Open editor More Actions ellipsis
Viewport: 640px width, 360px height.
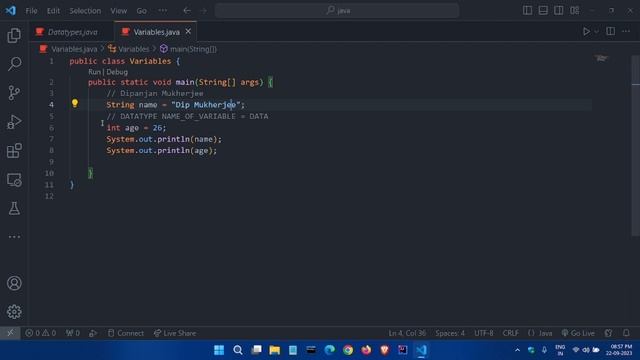click(626, 31)
